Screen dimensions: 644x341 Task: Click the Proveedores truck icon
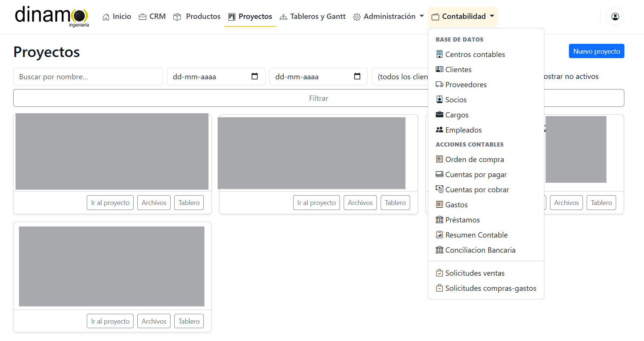439,84
